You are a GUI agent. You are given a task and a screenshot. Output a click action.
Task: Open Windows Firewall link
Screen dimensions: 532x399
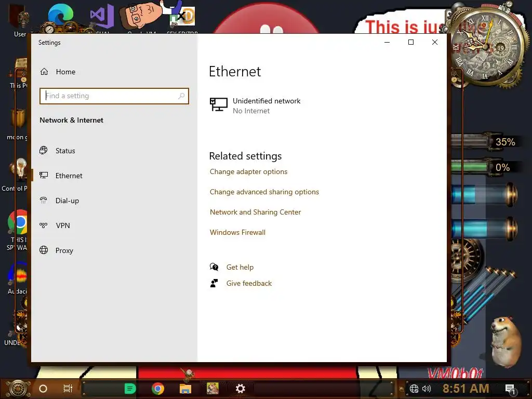[x=237, y=232]
